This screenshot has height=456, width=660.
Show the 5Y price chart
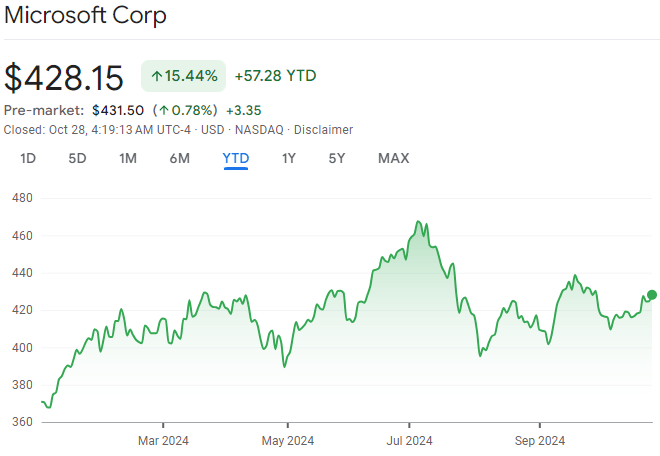click(x=337, y=158)
